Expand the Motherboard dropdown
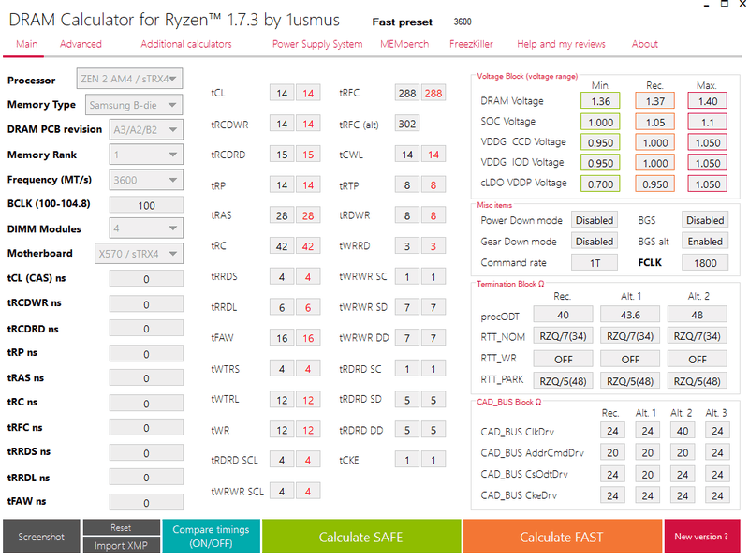This screenshot has width=749, height=560. pyautogui.click(x=139, y=254)
